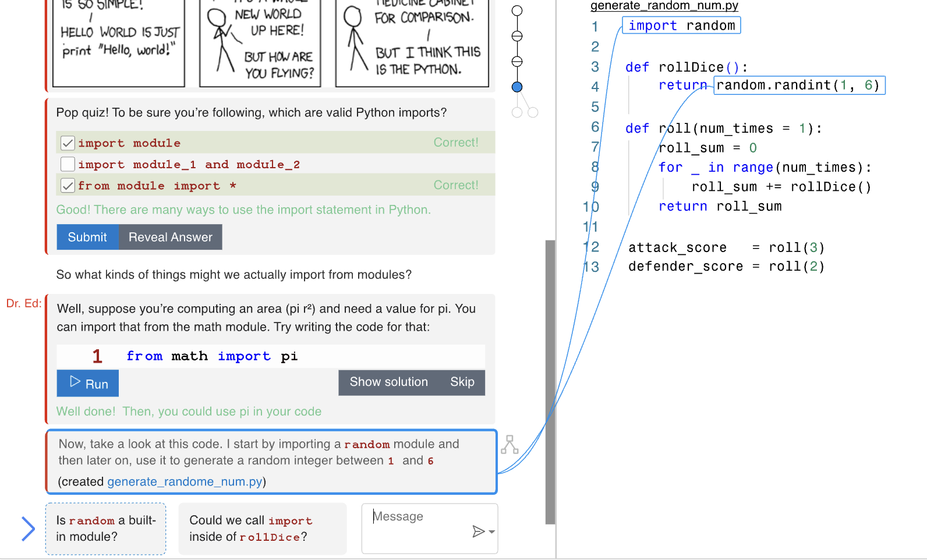Click the generate_random_num.py file title
The height and width of the screenshot is (560, 927).
[664, 6]
